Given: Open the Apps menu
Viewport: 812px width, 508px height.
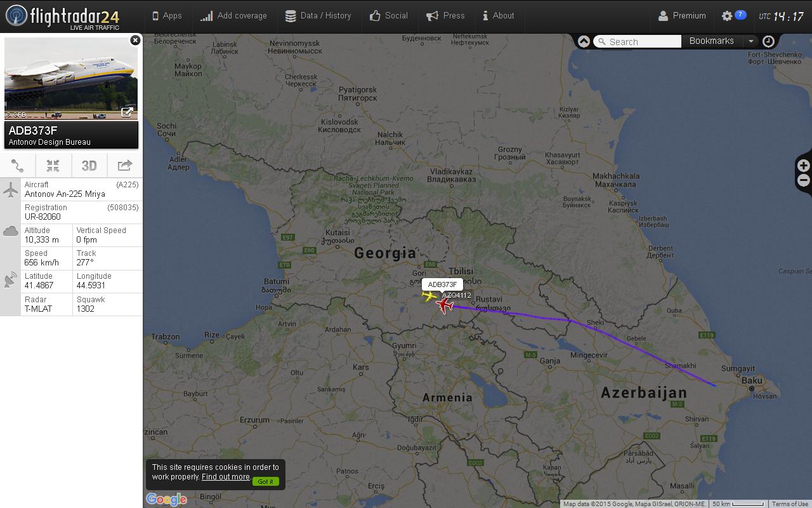Looking at the screenshot, I should [167, 16].
